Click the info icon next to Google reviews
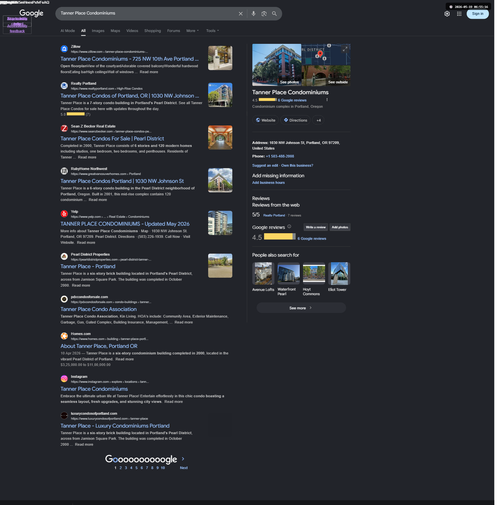 pyautogui.click(x=289, y=226)
